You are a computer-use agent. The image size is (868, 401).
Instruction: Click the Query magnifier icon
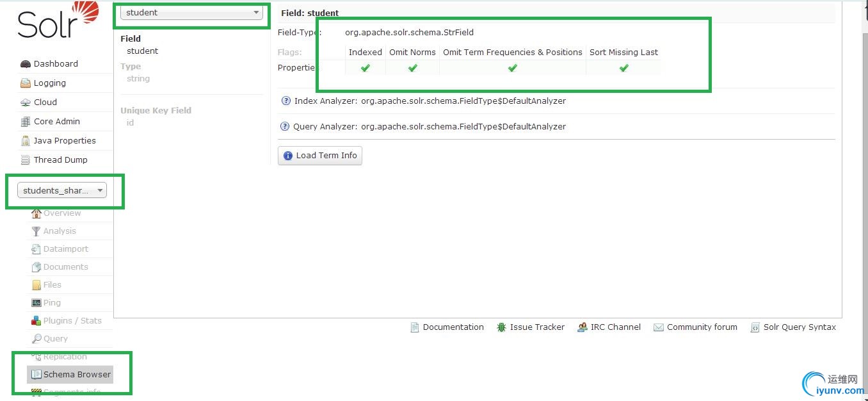pyautogui.click(x=36, y=339)
